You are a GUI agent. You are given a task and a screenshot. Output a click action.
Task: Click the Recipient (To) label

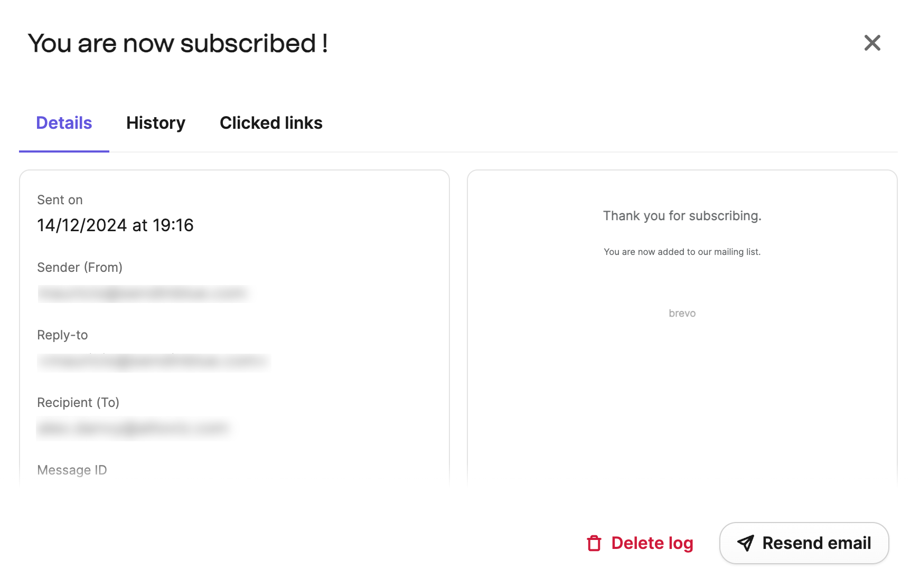(78, 403)
